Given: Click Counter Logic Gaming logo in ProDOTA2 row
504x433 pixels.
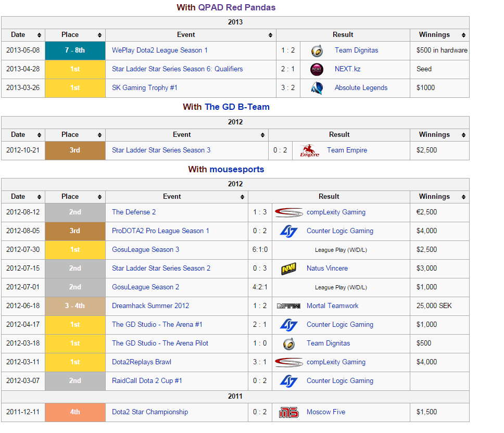Looking at the screenshot, I should click(x=288, y=231).
